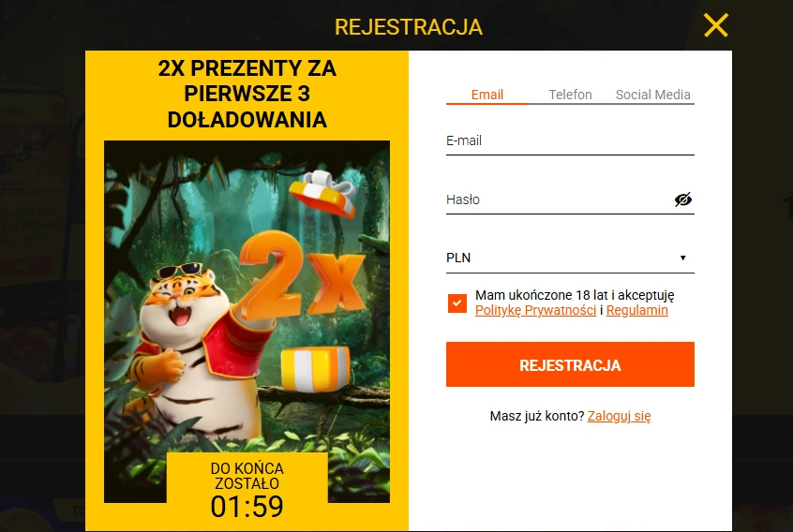Click the large orange 2x graphic
793x532 pixels.
tap(301, 275)
